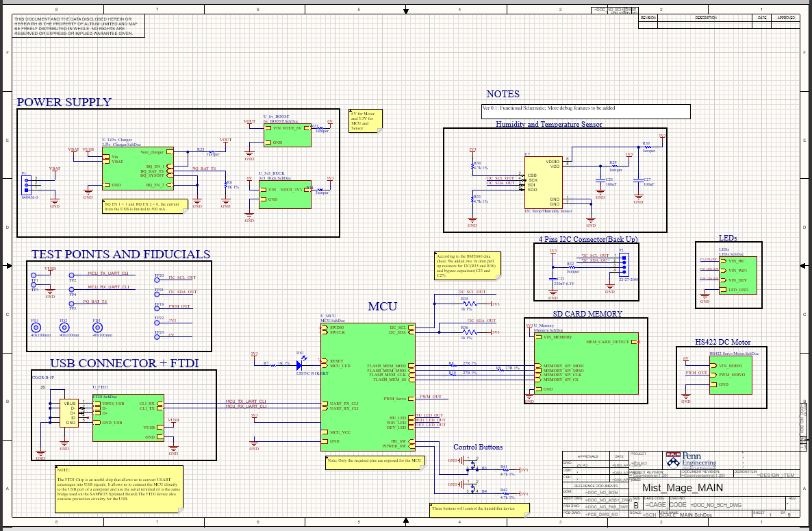Select the FD3 fiducial marker
The image size is (812, 531).
click(97, 328)
